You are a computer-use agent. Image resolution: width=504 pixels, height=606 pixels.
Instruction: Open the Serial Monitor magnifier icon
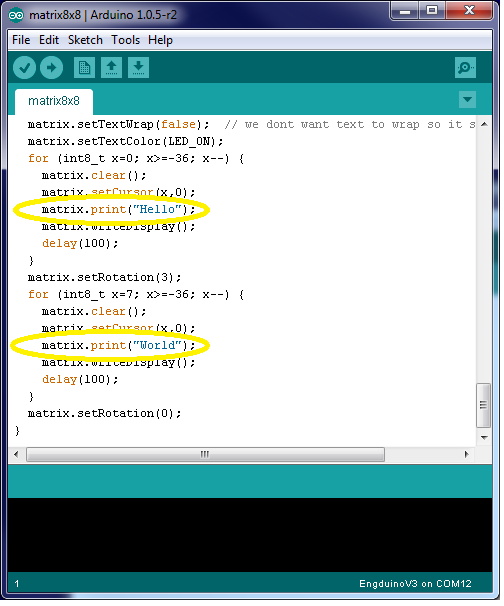465,68
